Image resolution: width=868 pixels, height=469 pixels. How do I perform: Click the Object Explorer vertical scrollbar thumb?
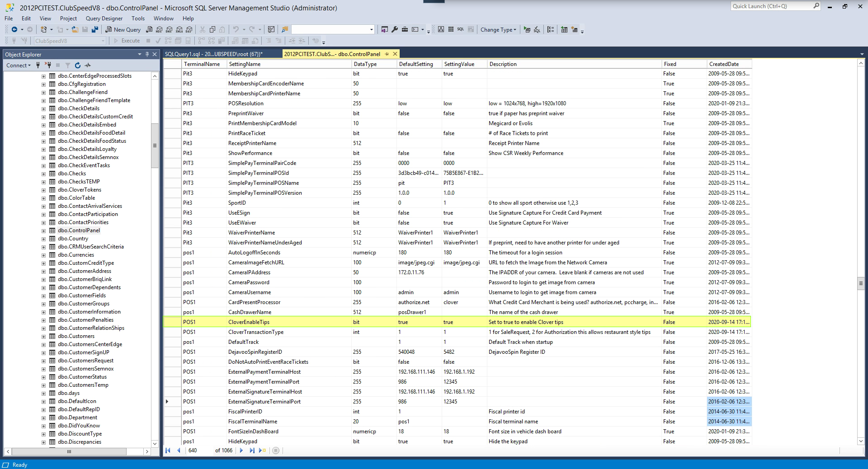[x=155, y=145]
